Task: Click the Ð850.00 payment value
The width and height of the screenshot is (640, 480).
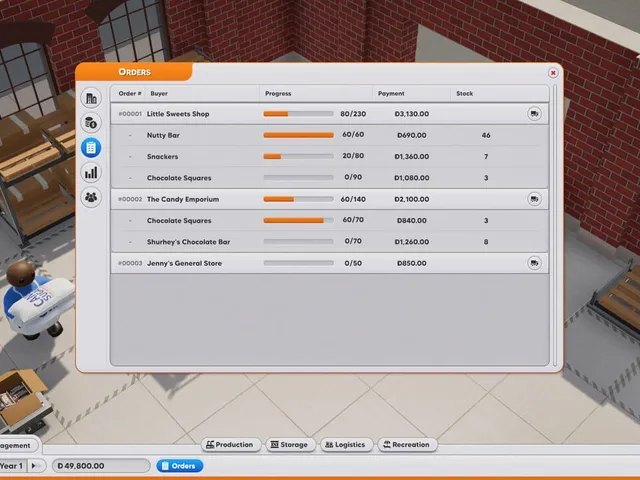Action: (411, 263)
